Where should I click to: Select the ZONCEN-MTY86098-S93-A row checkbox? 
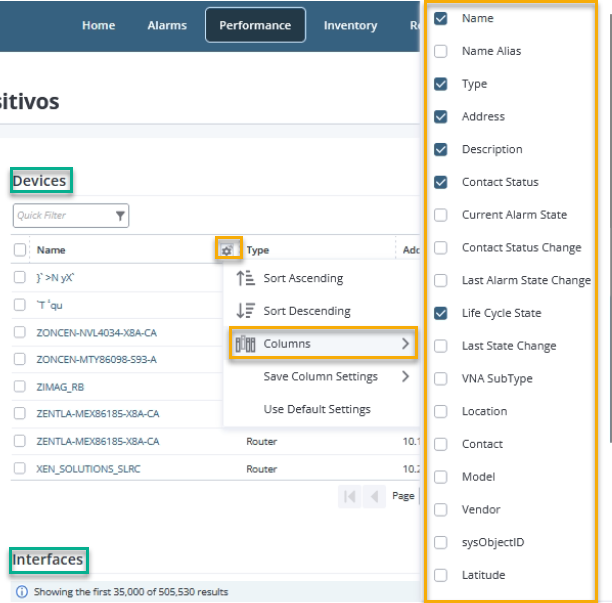pos(20,359)
